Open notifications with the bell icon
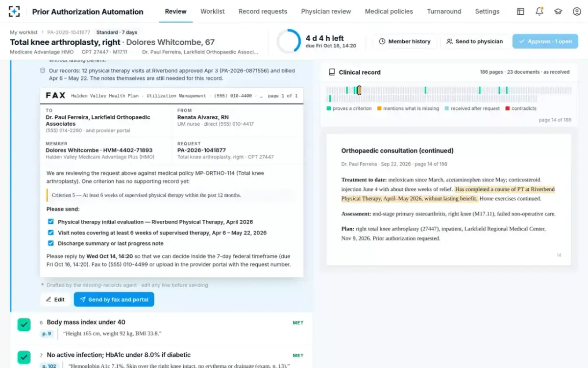The height and width of the screenshot is (368, 588). (539, 11)
